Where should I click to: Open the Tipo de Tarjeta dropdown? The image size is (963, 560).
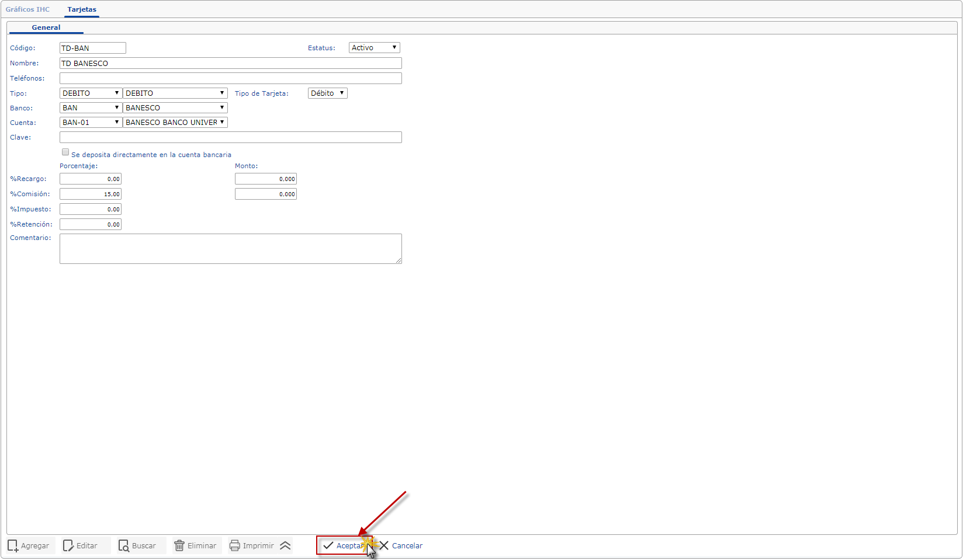pos(327,93)
